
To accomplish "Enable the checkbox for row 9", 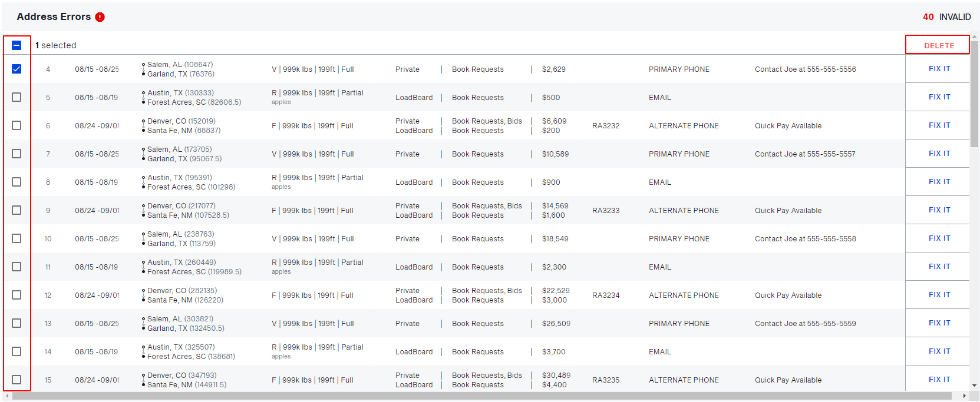I will point(17,210).
